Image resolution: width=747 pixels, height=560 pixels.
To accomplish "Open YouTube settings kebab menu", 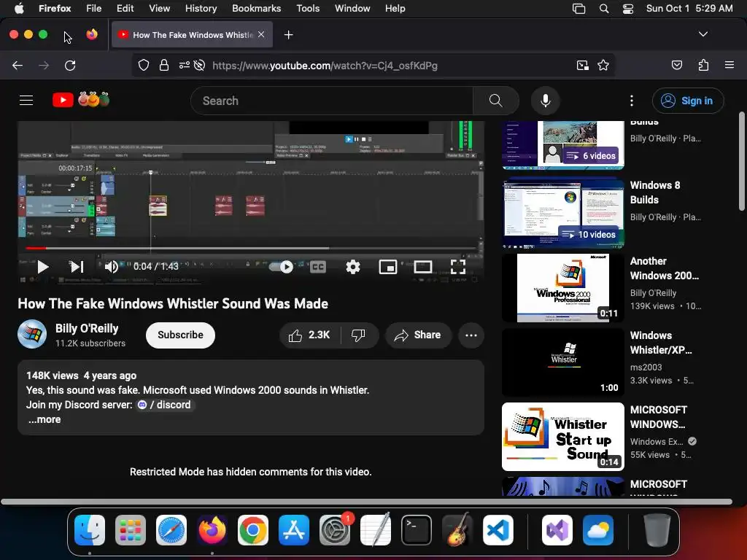I will tap(632, 101).
